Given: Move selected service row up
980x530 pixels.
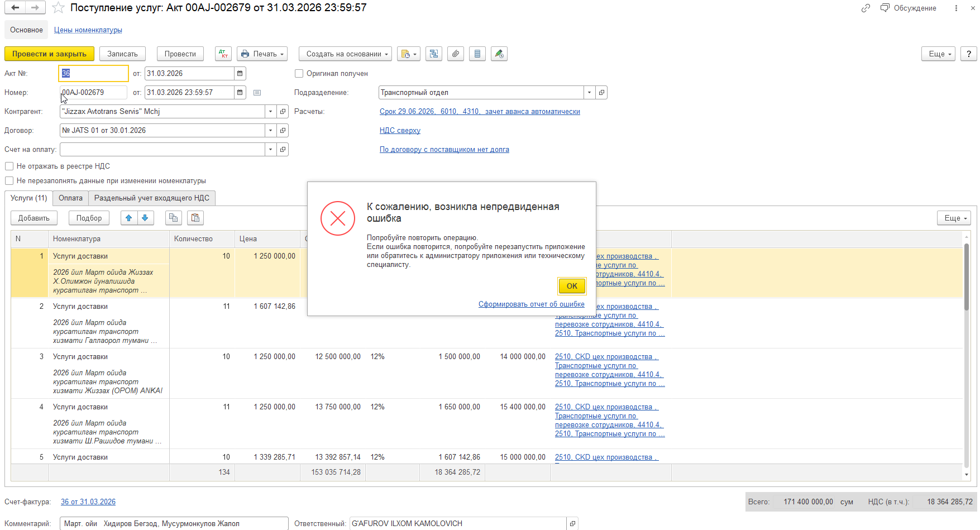Looking at the screenshot, I should [129, 218].
